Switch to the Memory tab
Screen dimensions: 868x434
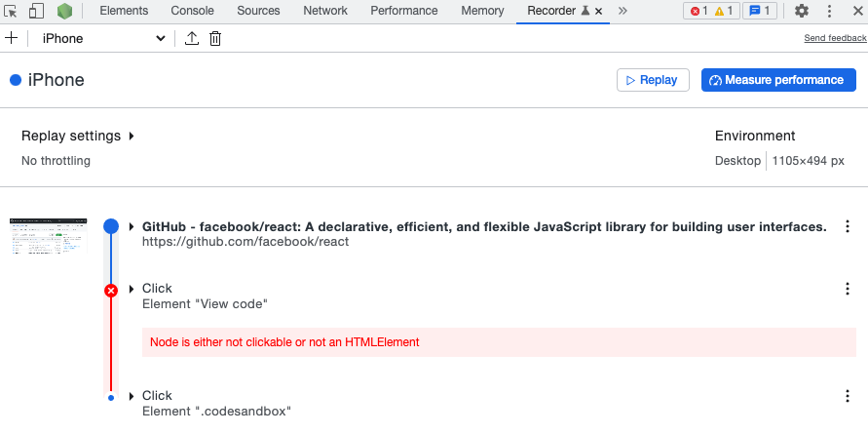pyautogui.click(x=483, y=11)
